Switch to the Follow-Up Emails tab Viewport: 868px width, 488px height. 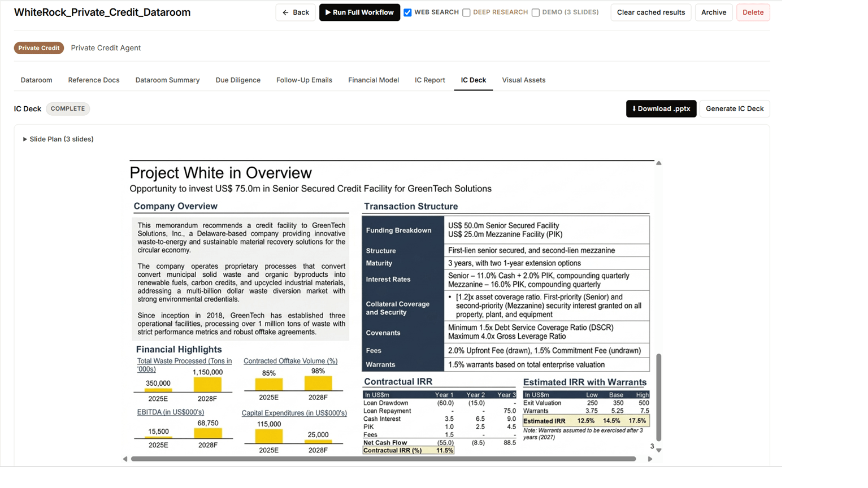click(x=304, y=80)
